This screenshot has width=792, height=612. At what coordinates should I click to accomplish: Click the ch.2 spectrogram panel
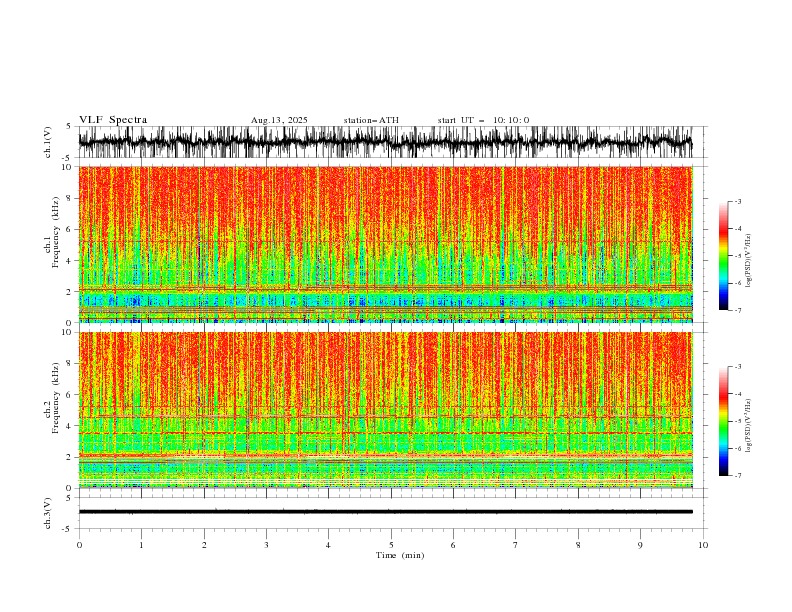pos(385,410)
